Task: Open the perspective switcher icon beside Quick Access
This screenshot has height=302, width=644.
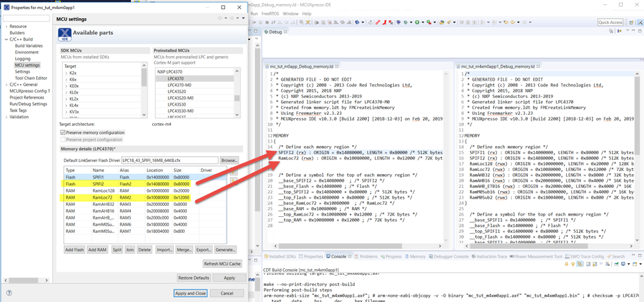Action: [x=630, y=22]
